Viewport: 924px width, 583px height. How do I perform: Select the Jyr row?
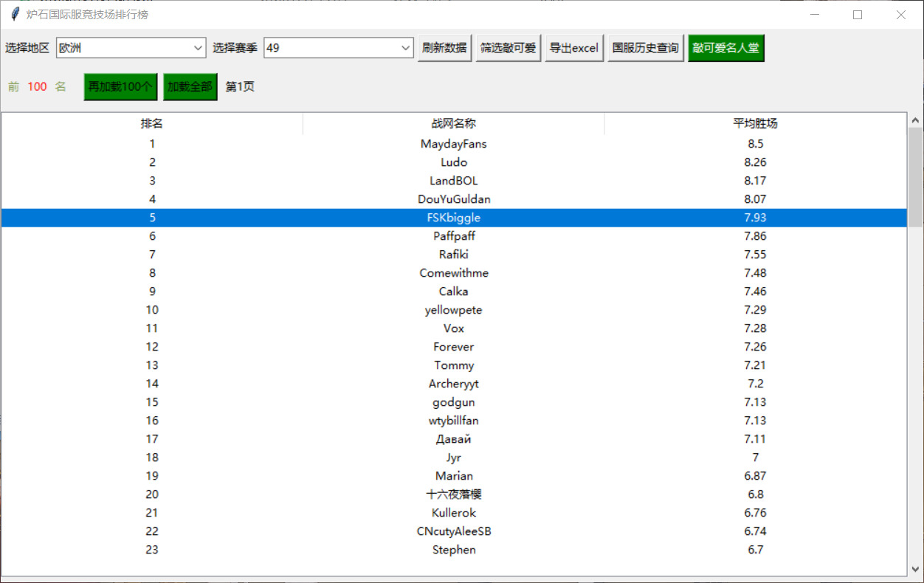pos(454,458)
